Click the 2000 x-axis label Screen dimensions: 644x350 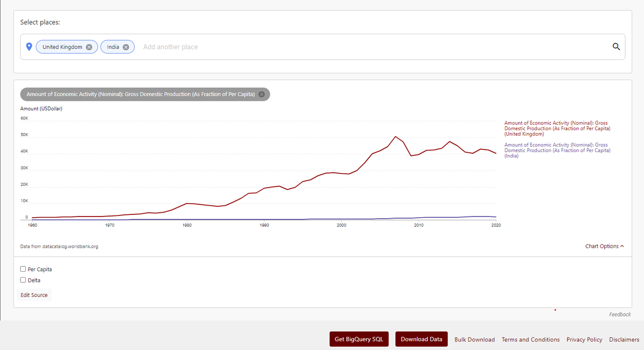pyautogui.click(x=341, y=226)
